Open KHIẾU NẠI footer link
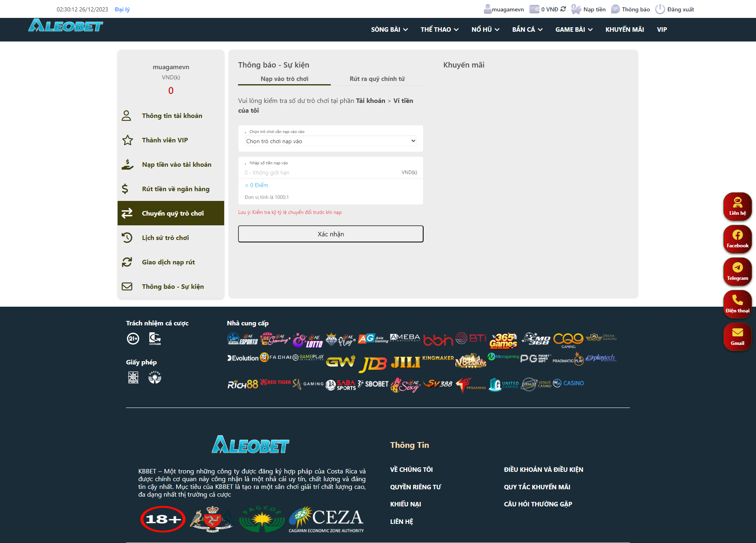This screenshot has height=543, width=756. coord(406,504)
